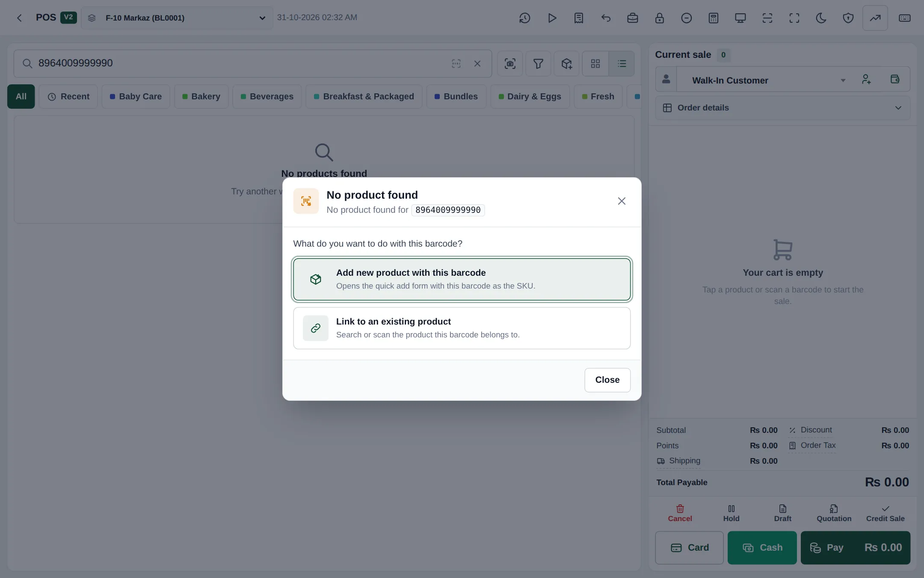Select the Beverages category tab
The image size is (924, 578).
pyautogui.click(x=267, y=97)
